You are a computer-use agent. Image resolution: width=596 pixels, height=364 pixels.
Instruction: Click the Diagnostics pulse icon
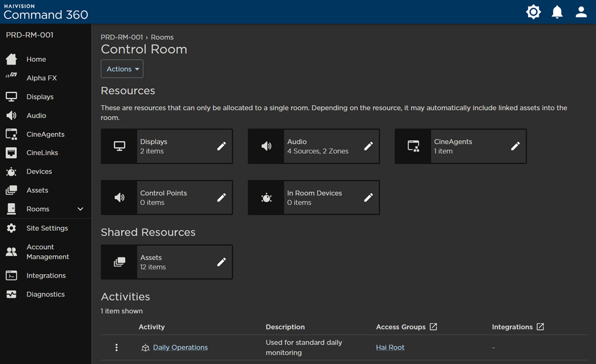[x=11, y=294]
